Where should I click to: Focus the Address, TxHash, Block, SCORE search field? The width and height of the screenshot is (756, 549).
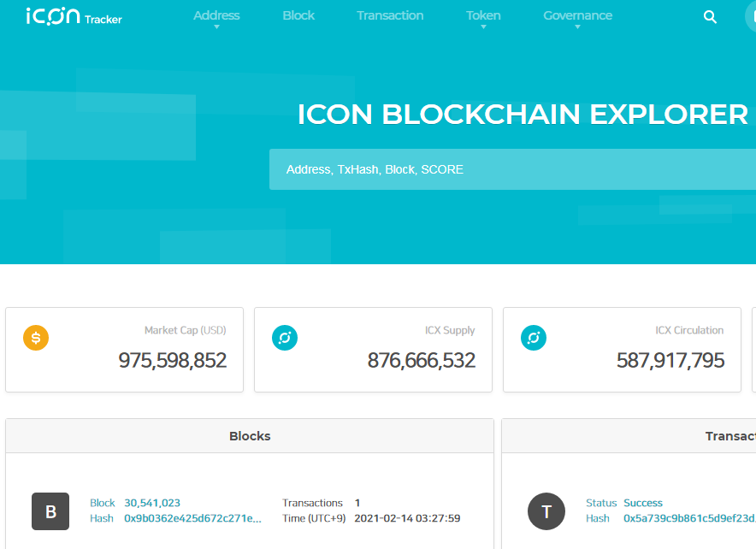(x=512, y=169)
